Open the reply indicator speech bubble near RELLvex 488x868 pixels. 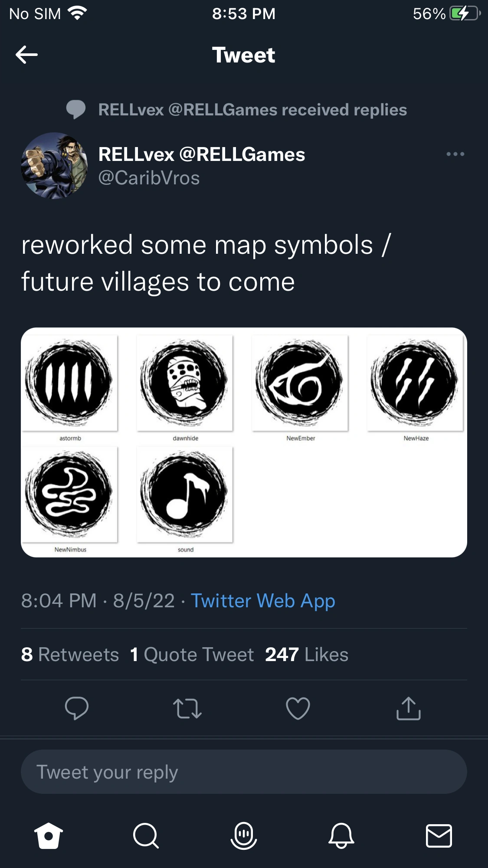pyautogui.click(x=76, y=110)
